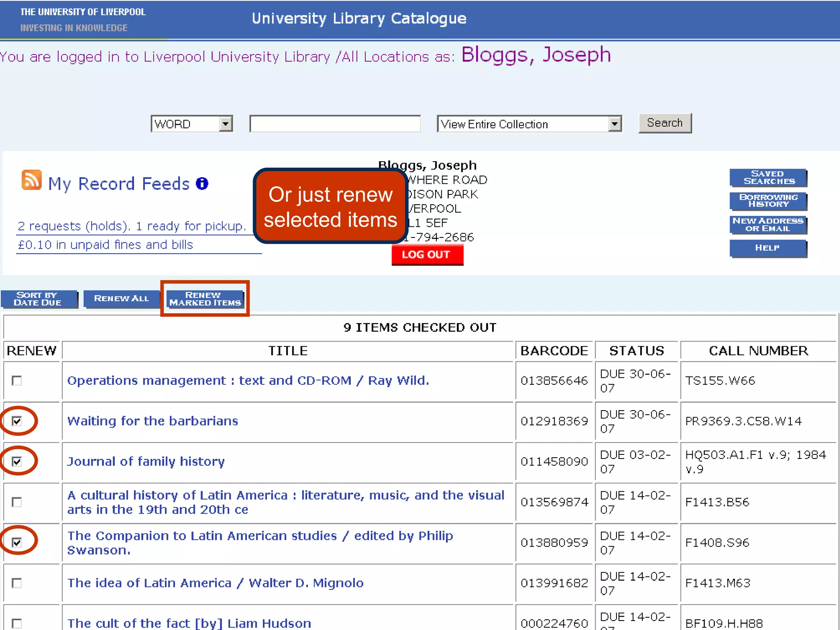Screen dimensions: 840x630
Task: Click the orange RSS feed icon
Action: pyautogui.click(x=32, y=180)
